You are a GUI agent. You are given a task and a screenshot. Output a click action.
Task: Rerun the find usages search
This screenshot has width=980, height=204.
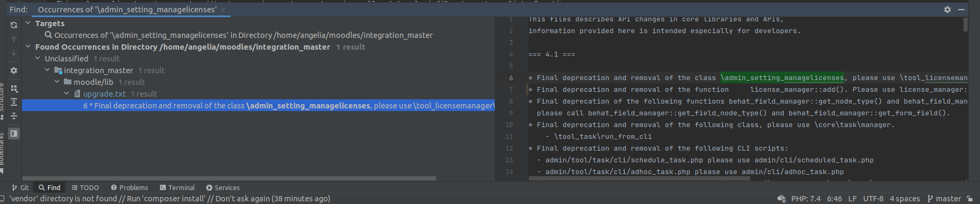14,25
